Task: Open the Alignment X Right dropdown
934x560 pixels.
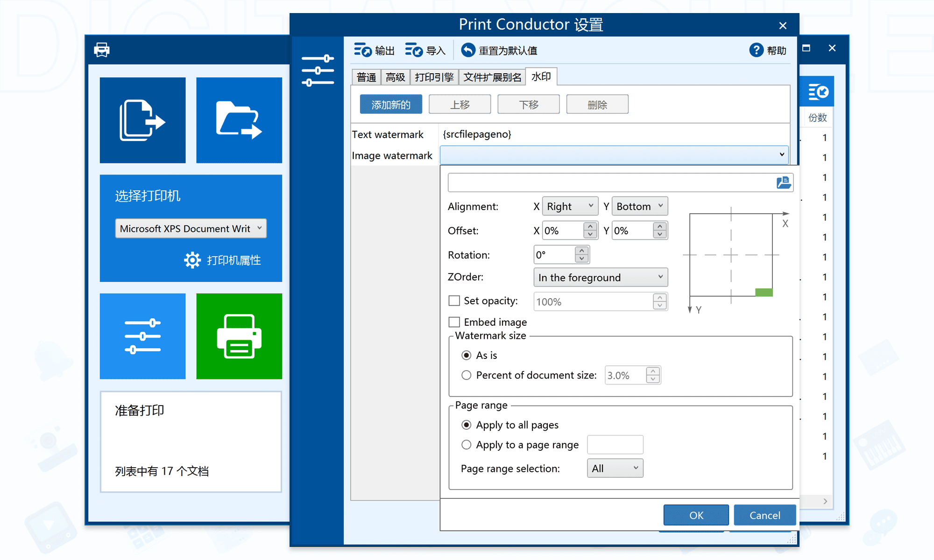Action: [570, 206]
